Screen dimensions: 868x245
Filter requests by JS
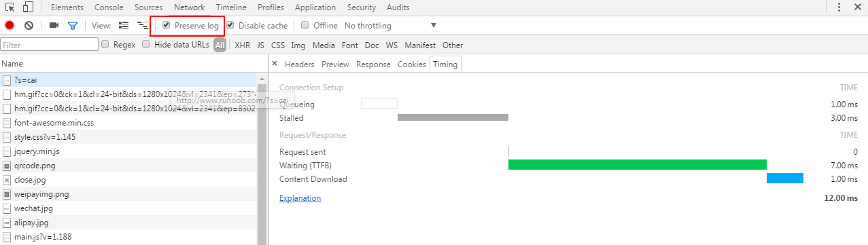tap(260, 45)
